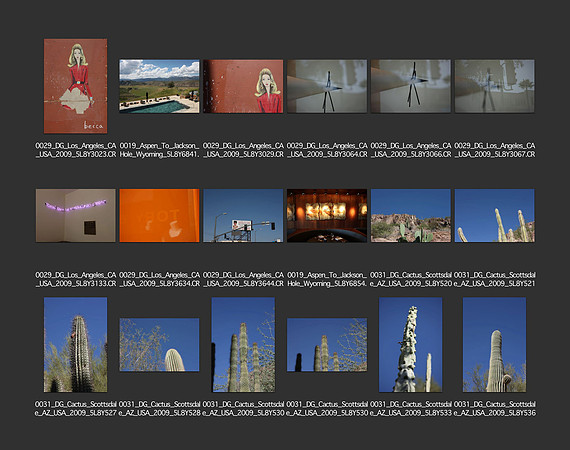Viewport: 570px width, 450px height.
Task: Select the single saguaro thumbnail 5L8Y536
Action: pyautogui.click(x=494, y=345)
